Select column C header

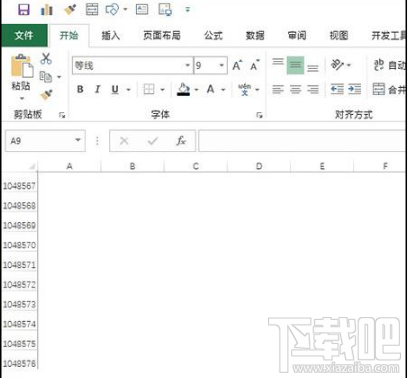[x=196, y=166]
